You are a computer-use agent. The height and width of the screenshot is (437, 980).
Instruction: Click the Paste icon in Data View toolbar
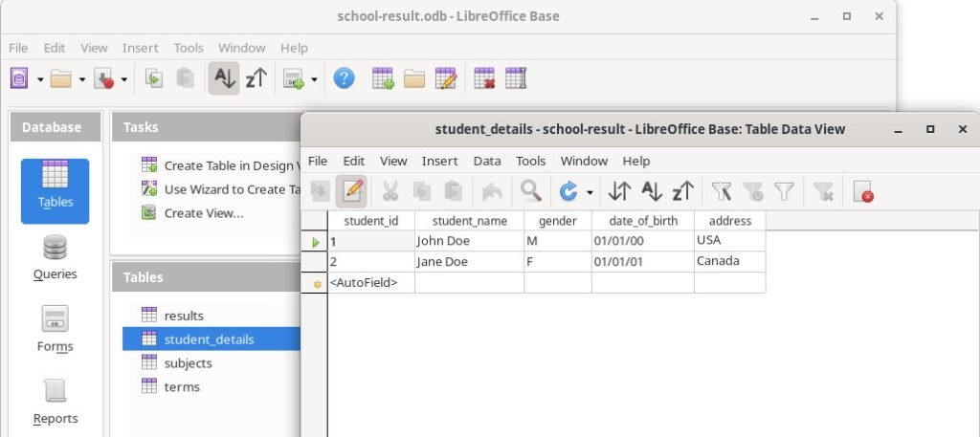tap(453, 191)
